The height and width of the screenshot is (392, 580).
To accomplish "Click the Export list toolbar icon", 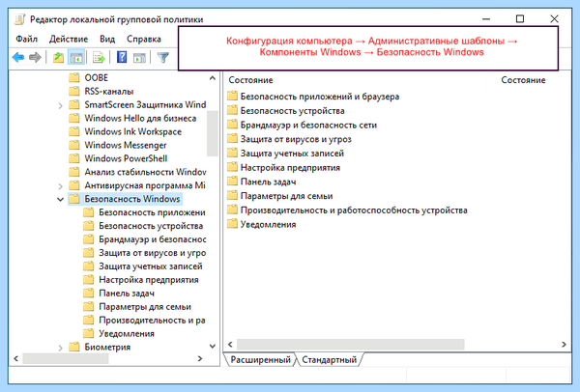I will (x=99, y=57).
